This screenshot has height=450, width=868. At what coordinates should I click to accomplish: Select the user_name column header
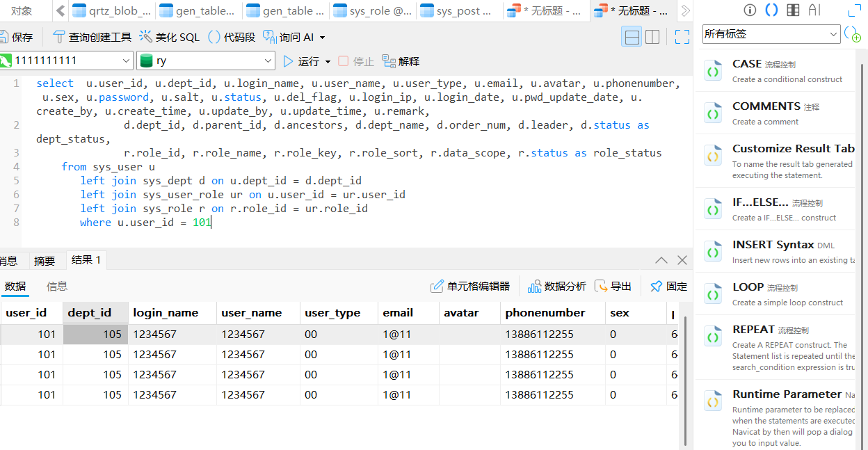tap(258, 313)
